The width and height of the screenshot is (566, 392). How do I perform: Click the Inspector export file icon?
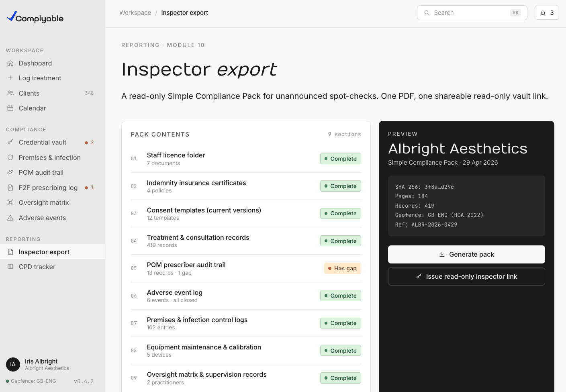(x=10, y=252)
